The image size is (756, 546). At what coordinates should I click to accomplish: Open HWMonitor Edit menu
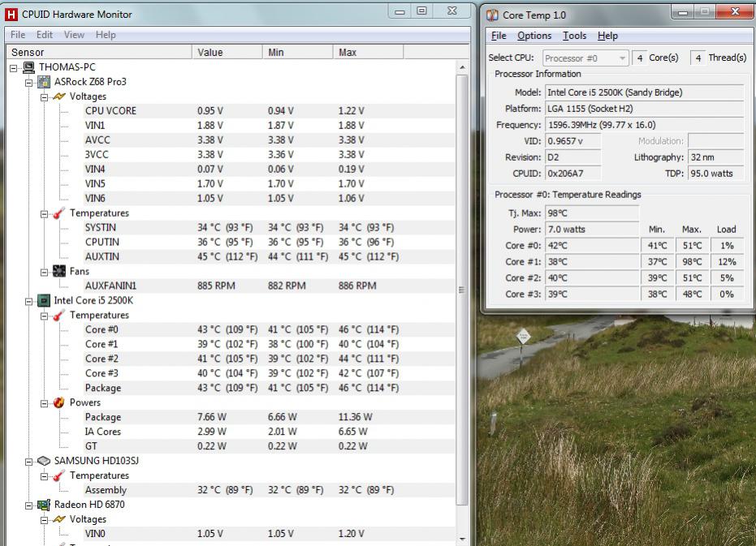pos(45,35)
